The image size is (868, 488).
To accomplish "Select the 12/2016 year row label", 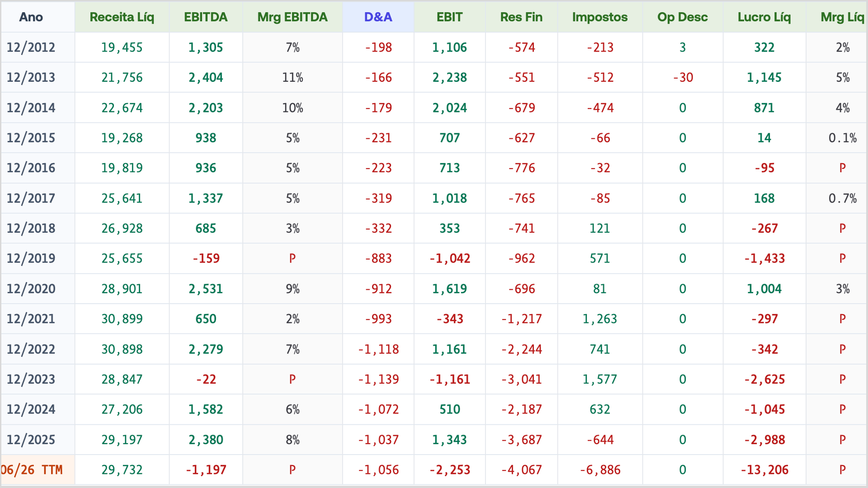I will point(31,168).
